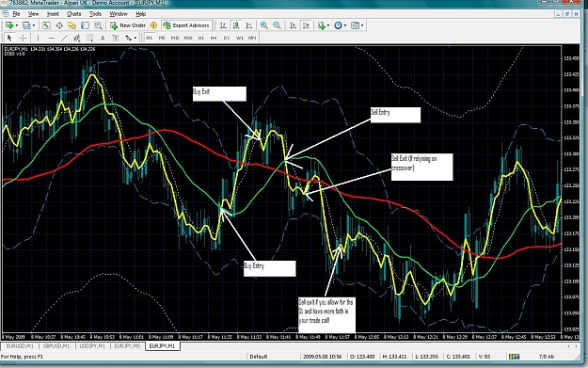Switch timeframe to H1
This screenshot has width=588, height=368.
[201, 38]
